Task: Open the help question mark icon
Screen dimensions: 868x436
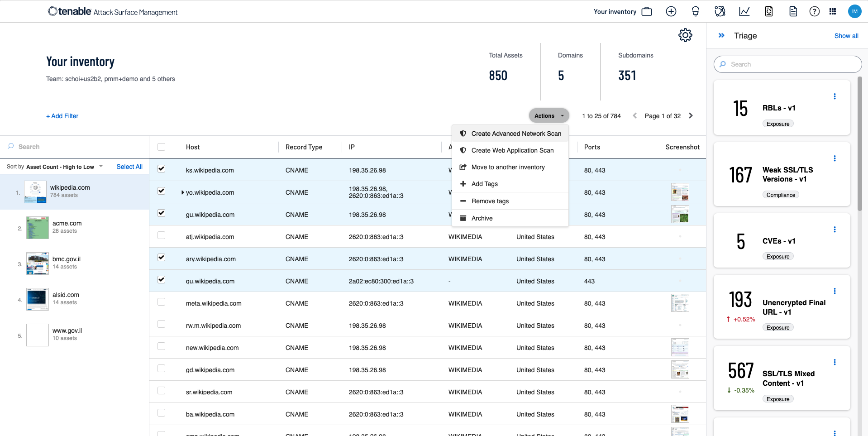Action: 814,12
